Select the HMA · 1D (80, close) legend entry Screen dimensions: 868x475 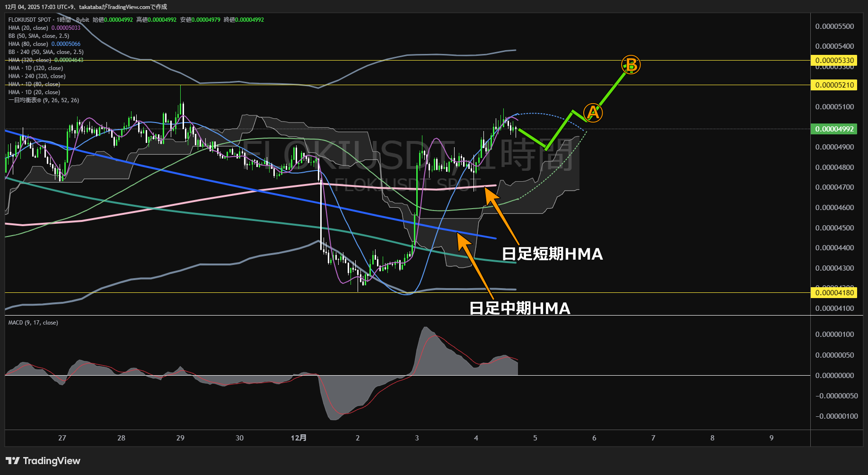pyautogui.click(x=34, y=84)
